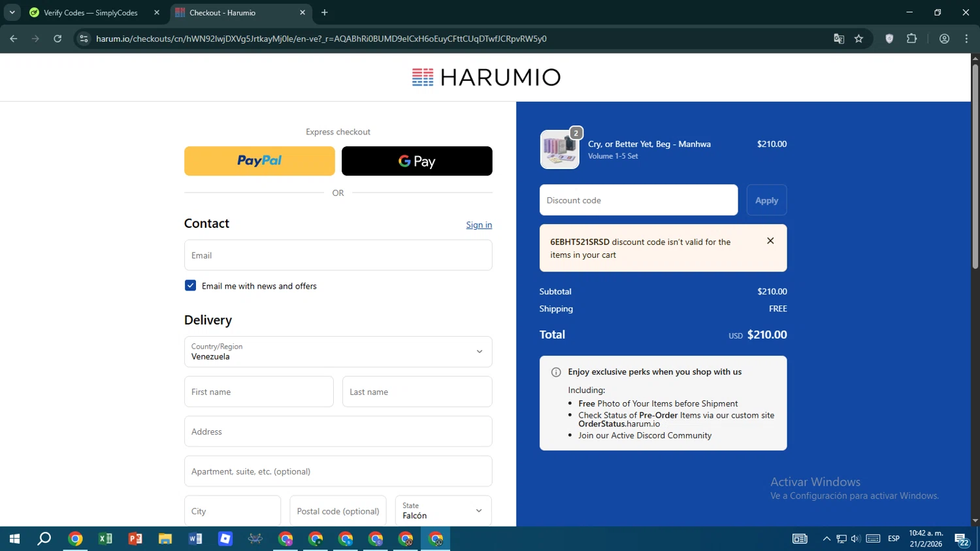The image size is (980, 551).
Task: Close the Checkout - Harumio tab
Action: [x=302, y=12]
